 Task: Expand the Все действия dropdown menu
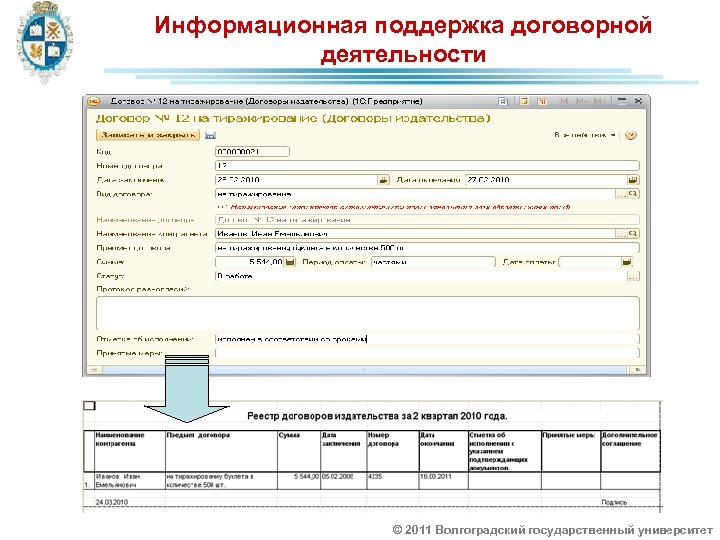[585, 135]
